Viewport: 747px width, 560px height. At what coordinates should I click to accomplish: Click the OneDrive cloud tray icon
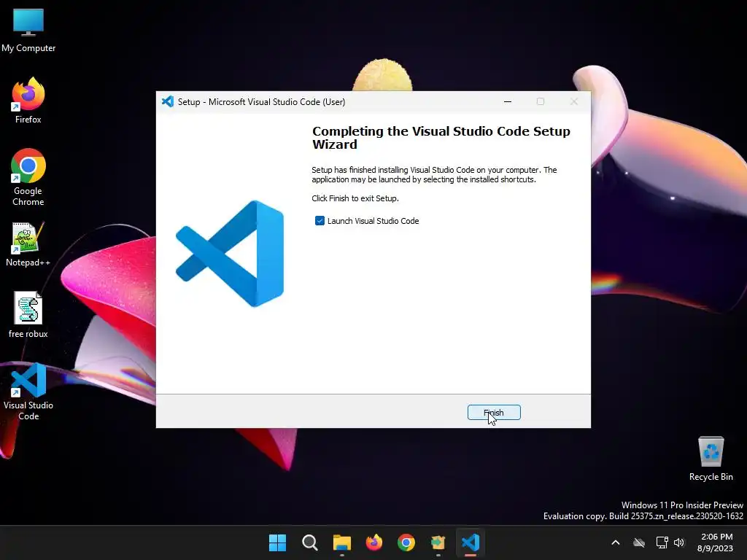point(639,542)
